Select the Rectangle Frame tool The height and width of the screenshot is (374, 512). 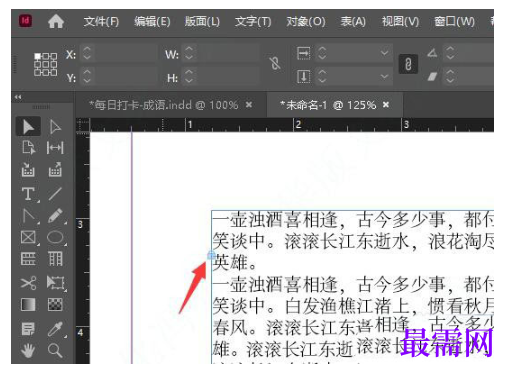coord(28,237)
